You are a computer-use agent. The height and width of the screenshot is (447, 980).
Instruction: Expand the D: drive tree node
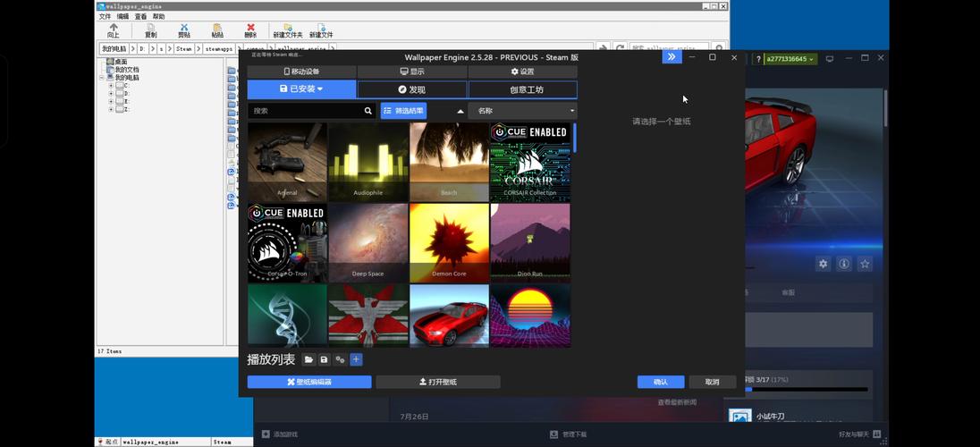111,93
